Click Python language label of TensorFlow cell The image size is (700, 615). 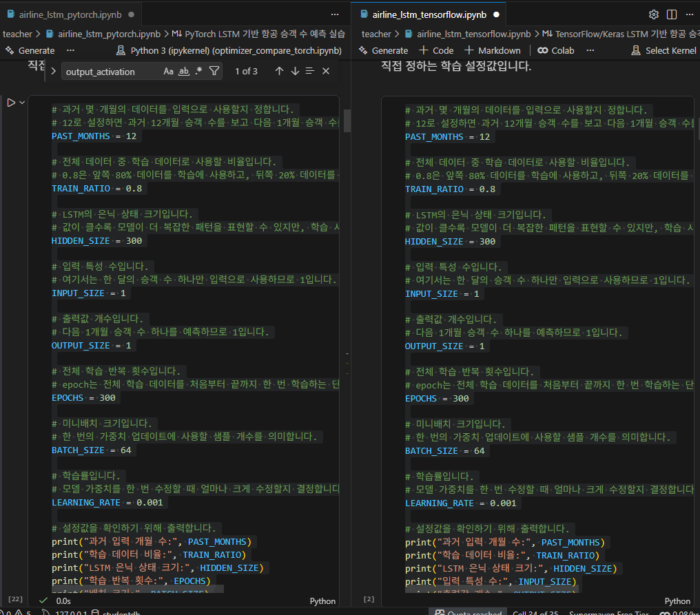677,601
